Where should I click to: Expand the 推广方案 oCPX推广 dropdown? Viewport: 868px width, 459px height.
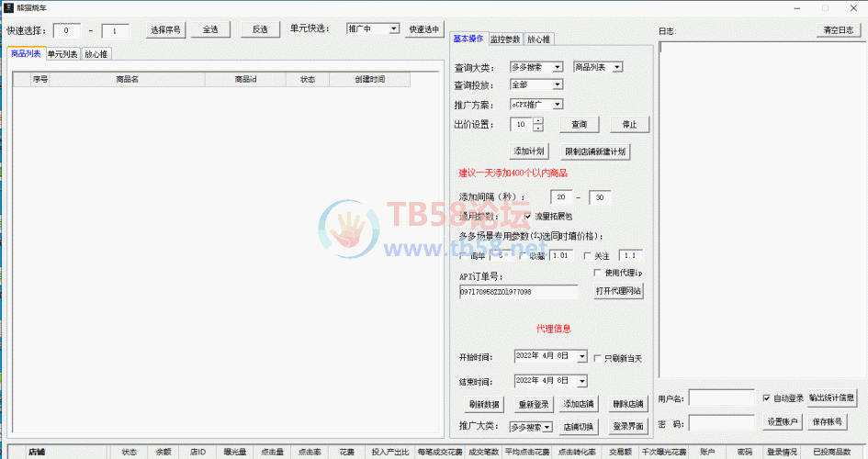pos(536,105)
